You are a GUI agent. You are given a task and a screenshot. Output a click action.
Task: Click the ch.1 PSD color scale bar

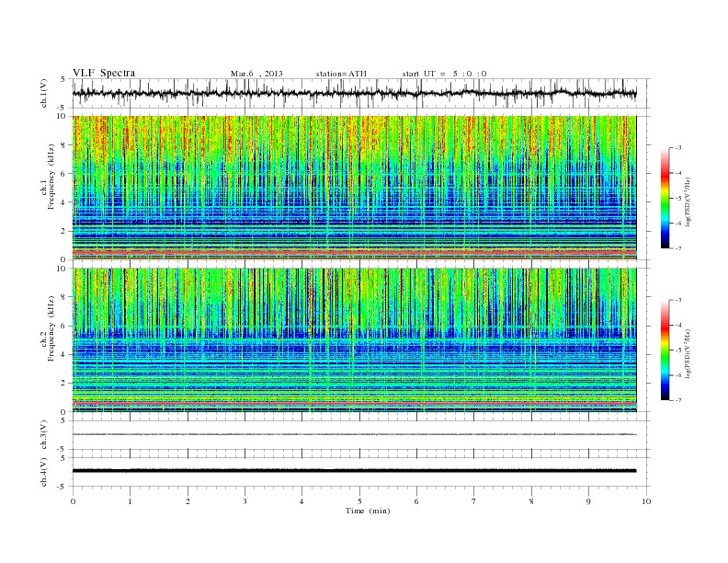pyautogui.click(x=665, y=199)
